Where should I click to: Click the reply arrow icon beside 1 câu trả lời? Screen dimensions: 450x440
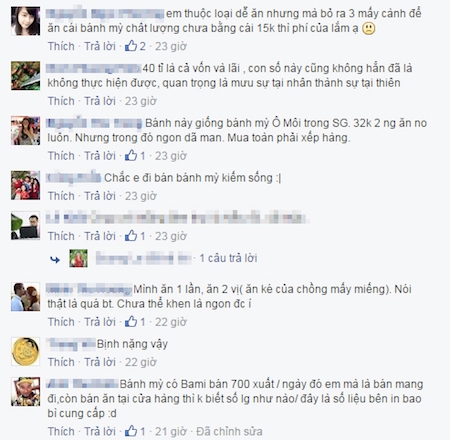55,259
